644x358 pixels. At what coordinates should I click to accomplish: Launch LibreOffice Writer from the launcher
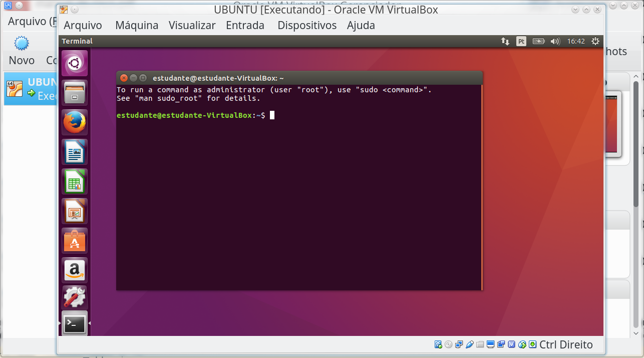tap(75, 152)
